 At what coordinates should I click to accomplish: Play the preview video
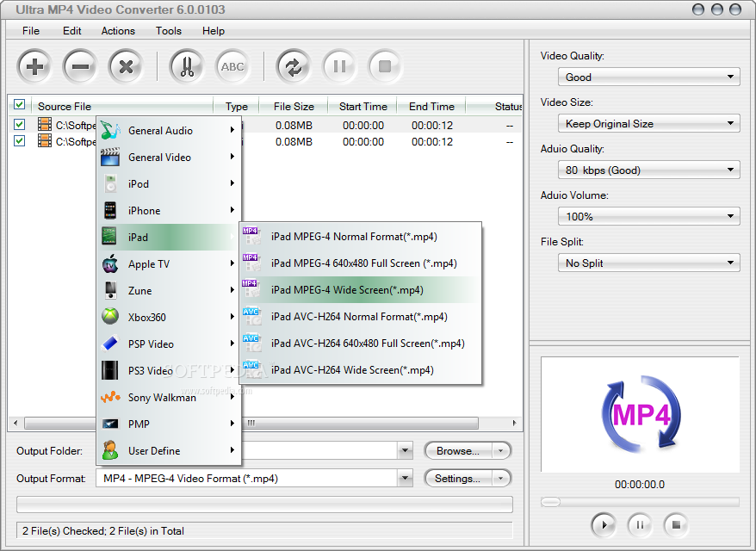coord(603,524)
